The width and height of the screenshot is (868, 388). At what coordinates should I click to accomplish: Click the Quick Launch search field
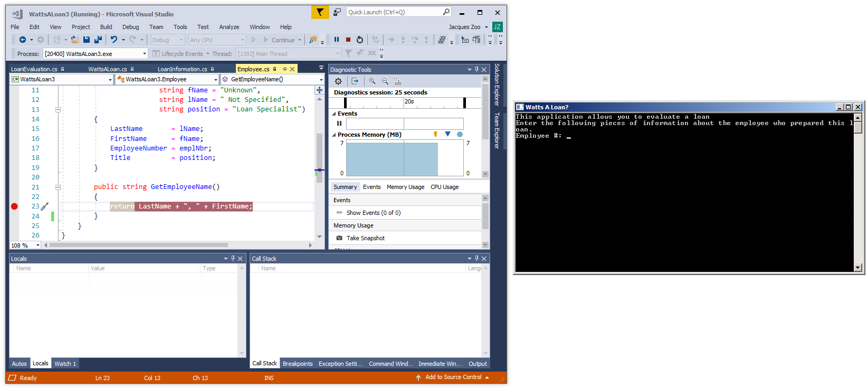click(398, 12)
